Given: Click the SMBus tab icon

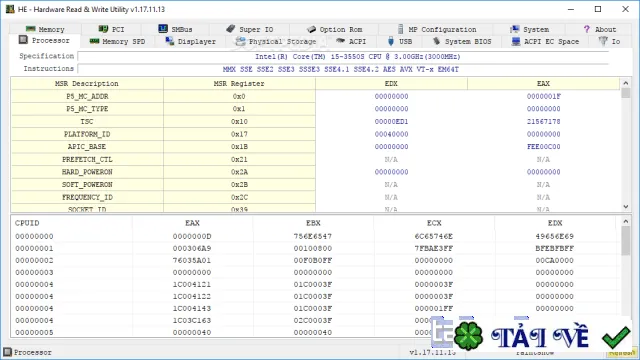Looking at the screenshot, I should pos(163,29).
